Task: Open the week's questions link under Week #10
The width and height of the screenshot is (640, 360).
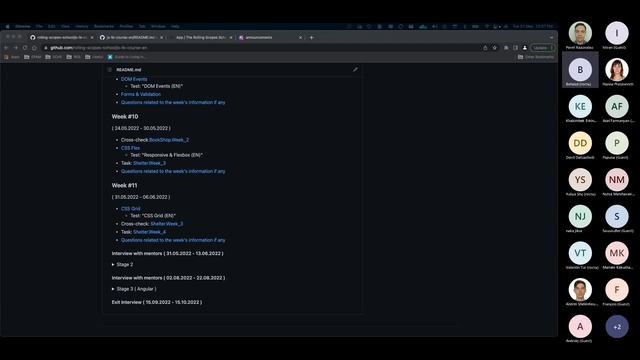Action: pos(173,171)
